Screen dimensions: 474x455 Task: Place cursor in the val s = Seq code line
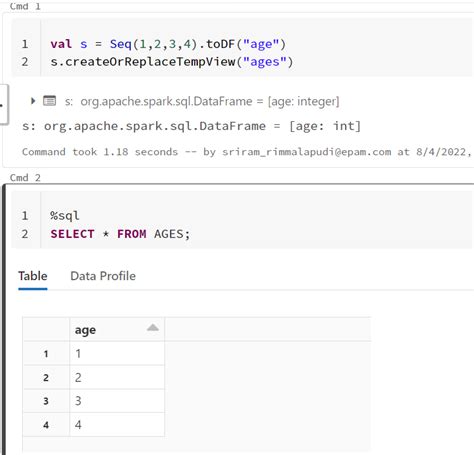pyautogui.click(x=168, y=44)
